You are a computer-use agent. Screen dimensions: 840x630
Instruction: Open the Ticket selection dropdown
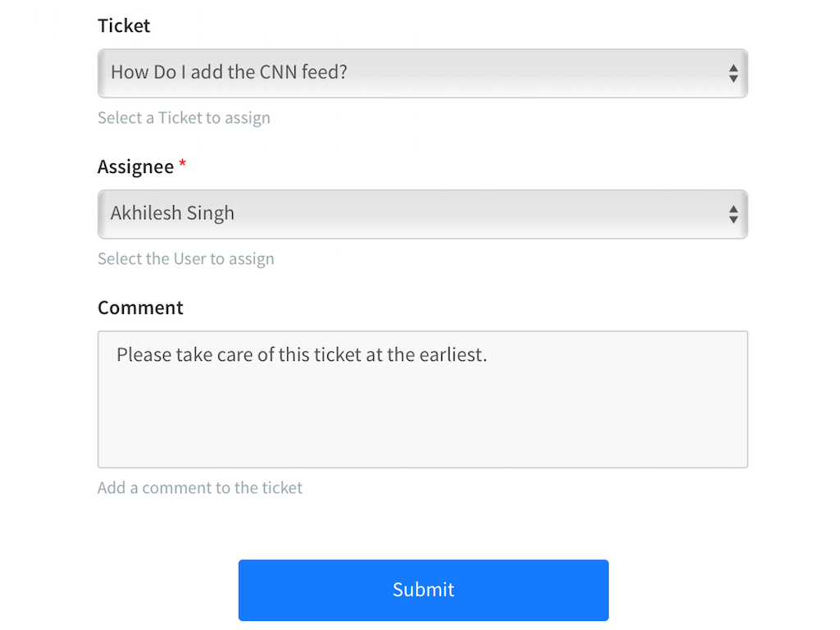[x=422, y=73]
